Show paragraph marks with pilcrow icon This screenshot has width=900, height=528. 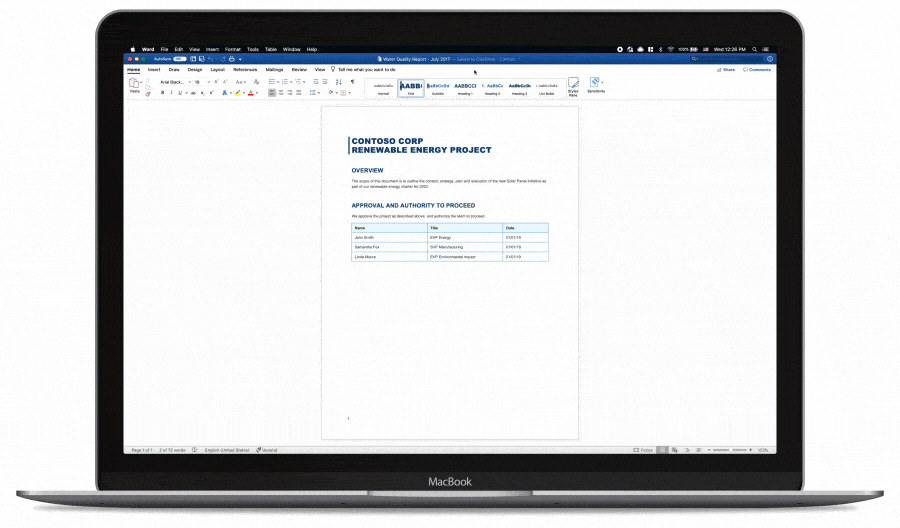pos(352,81)
